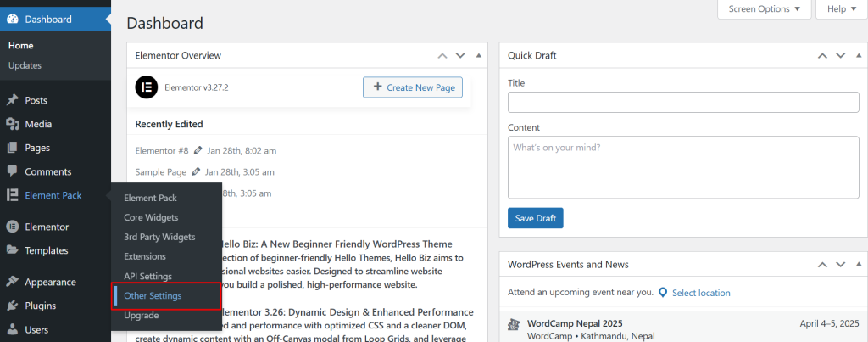The width and height of the screenshot is (868, 342).
Task: Open the WordCamp Nepal 2025 link
Action: (574, 323)
